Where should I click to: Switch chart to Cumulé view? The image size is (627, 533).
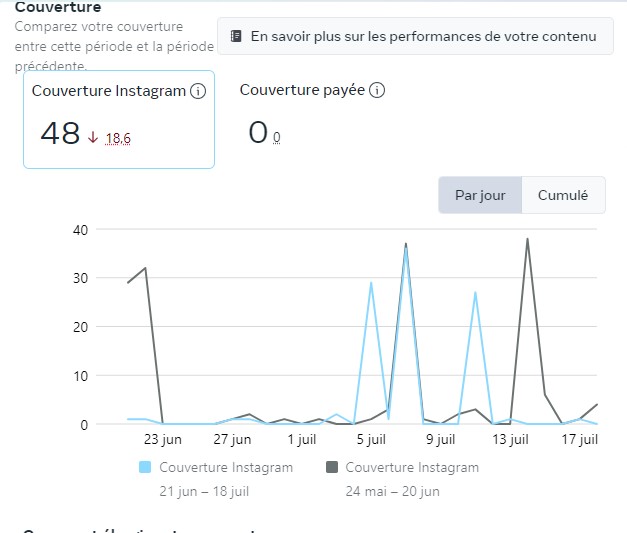(x=563, y=195)
